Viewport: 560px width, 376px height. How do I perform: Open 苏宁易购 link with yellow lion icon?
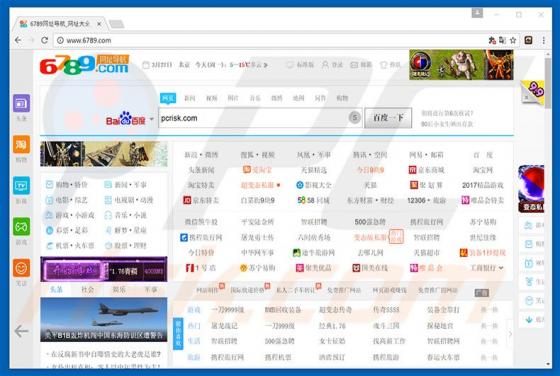258,268
